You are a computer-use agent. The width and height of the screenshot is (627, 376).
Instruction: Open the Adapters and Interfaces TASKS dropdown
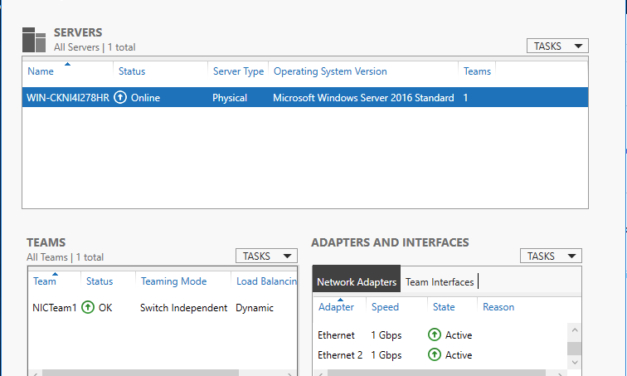(x=551, y=256)
